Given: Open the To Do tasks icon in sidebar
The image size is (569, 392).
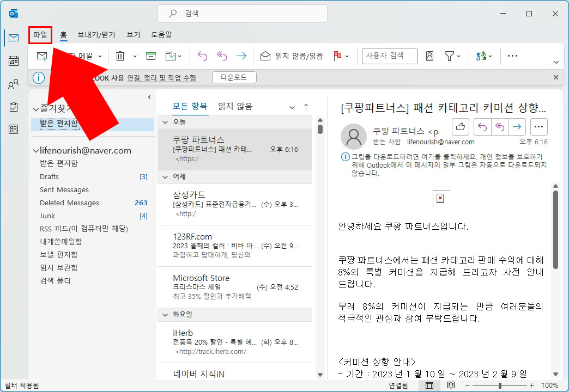Looking at the screenshot, I should tap(13, 106).
